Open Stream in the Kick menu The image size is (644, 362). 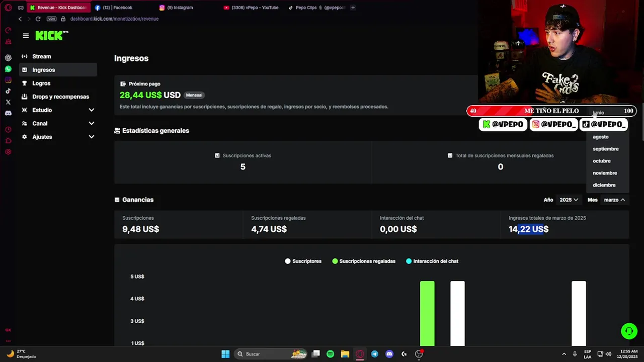pyautogui.click(x=58, y=56)
